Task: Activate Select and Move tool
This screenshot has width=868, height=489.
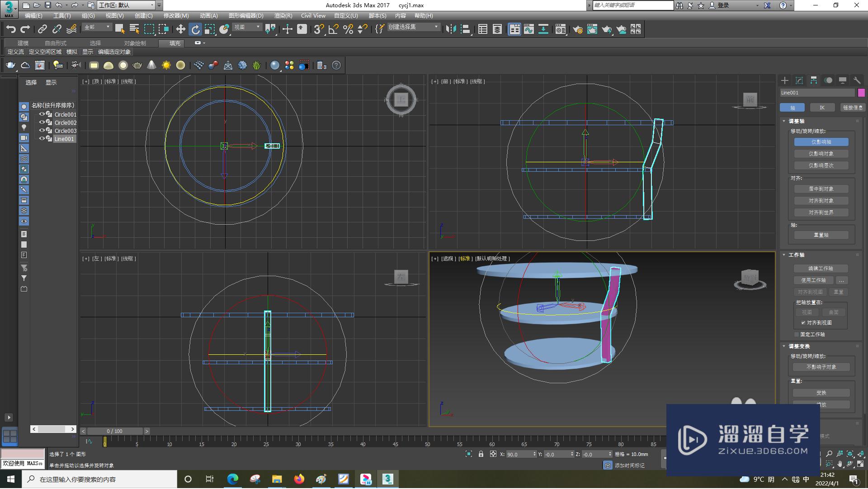Action: (x=180, y=29)
